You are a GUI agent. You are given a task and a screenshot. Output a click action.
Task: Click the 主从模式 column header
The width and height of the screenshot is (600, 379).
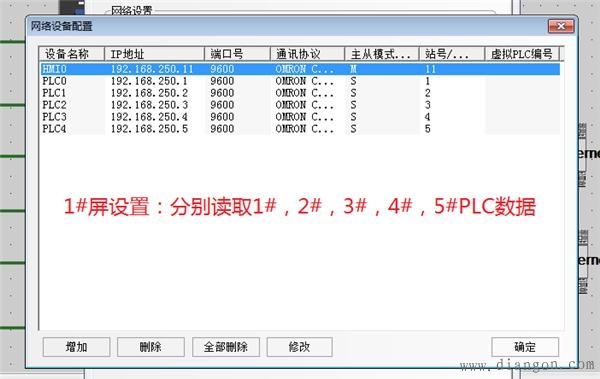pyautogui.click(x=382, y=54)
